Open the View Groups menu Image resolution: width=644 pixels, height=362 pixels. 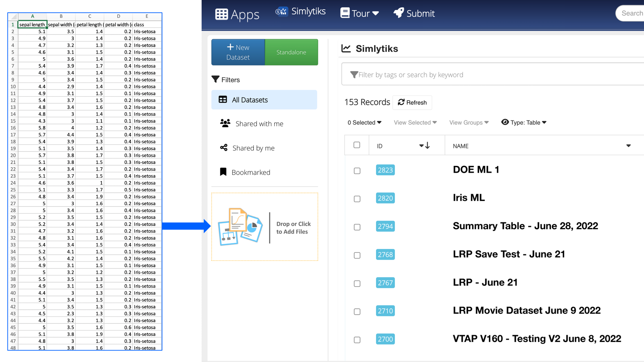coord(469,123)
